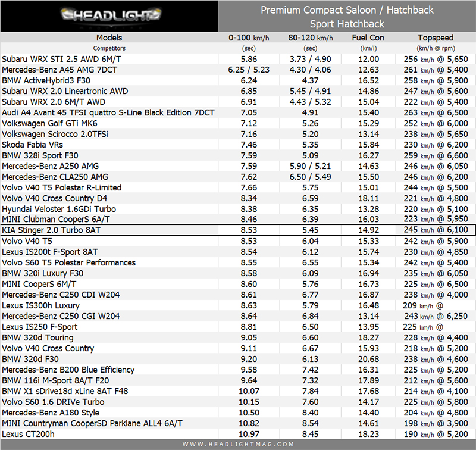Viewport: 476px width, 450px height.
Task: Click the Models column header
Action: click(109, 37)
